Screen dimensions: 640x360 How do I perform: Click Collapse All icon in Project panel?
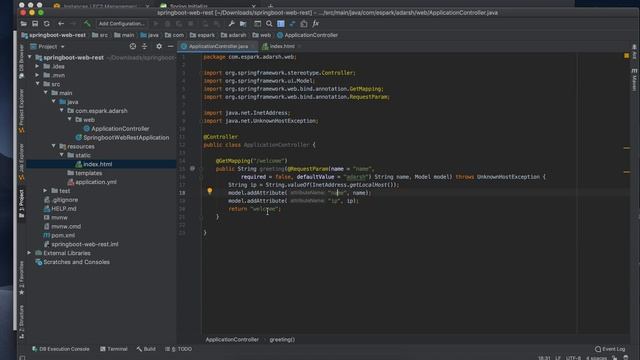tap(144, 47)
